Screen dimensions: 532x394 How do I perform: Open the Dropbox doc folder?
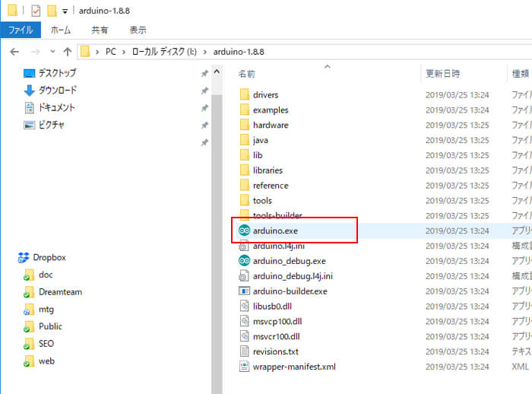point(38,275)
